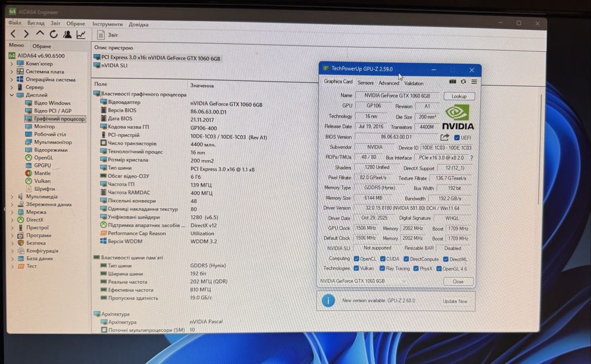Image resolution: width=591 pixels, height=364 pixels.
Task: Open the Файл menu
Action: coord(15,22)
